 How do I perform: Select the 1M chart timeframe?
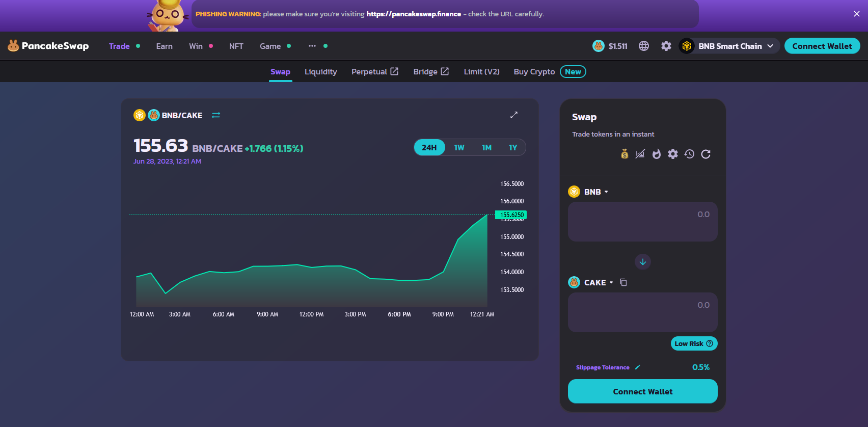coord(487,148)
